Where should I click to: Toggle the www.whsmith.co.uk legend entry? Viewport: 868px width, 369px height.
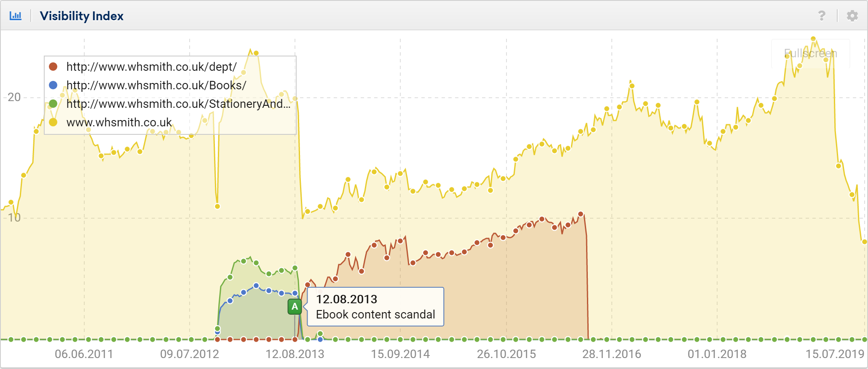pos(119,123)
